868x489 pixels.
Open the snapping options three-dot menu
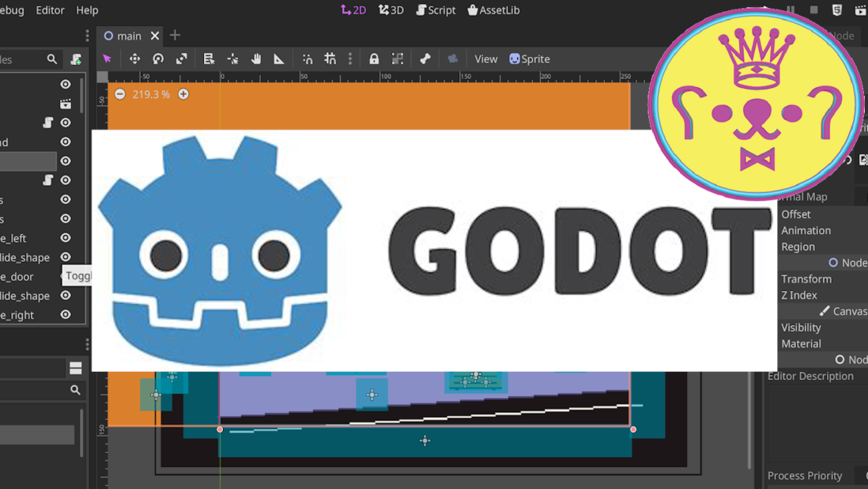tap(350, 59)
